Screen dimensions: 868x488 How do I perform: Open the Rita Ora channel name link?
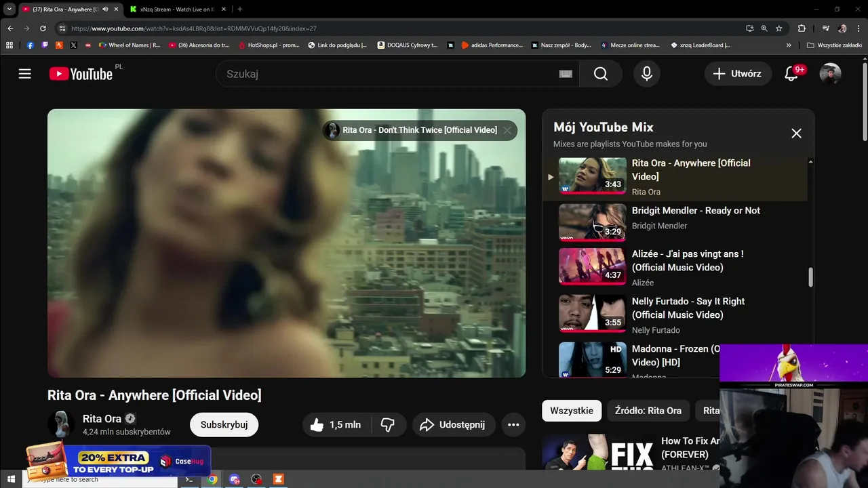coord(102,419)
